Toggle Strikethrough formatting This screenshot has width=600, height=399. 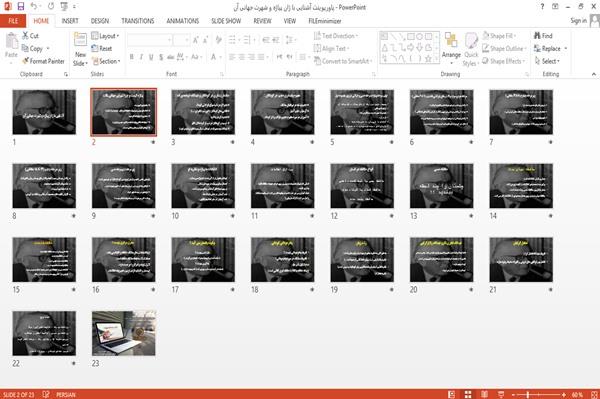(170, 57)
